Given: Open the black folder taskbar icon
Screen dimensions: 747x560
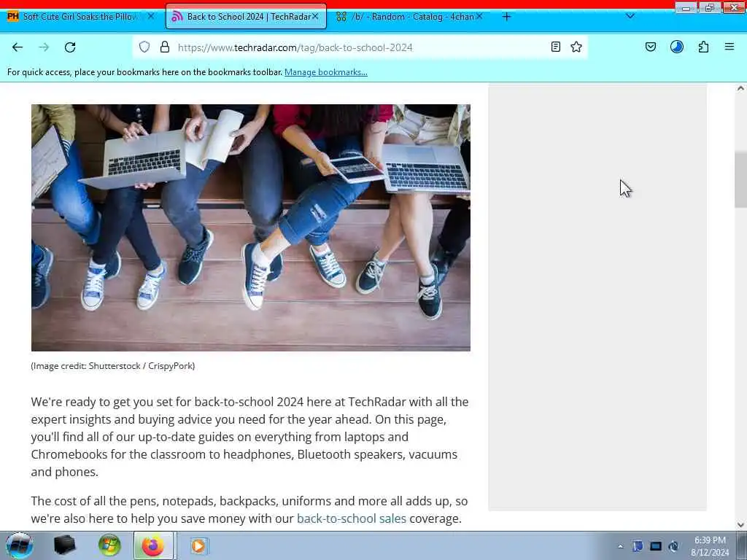Looking at the screenshot, I should coord(65,545).
